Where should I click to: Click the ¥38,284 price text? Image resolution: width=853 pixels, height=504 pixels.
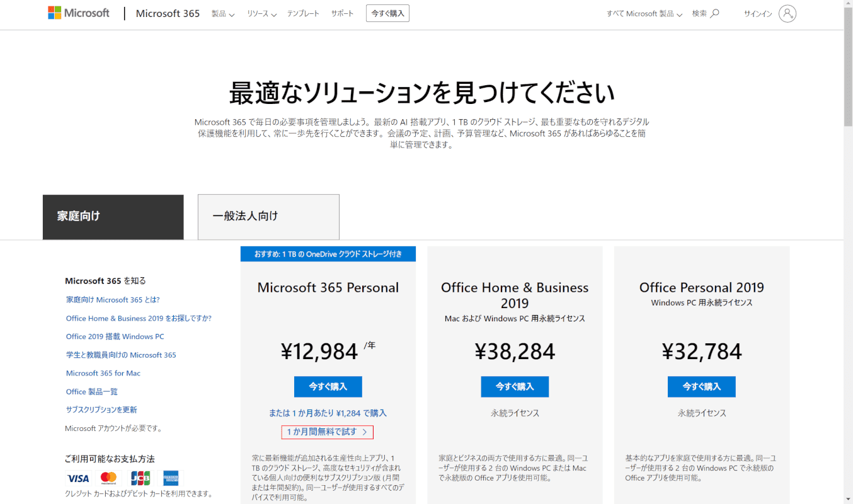(x=515, y=351)
